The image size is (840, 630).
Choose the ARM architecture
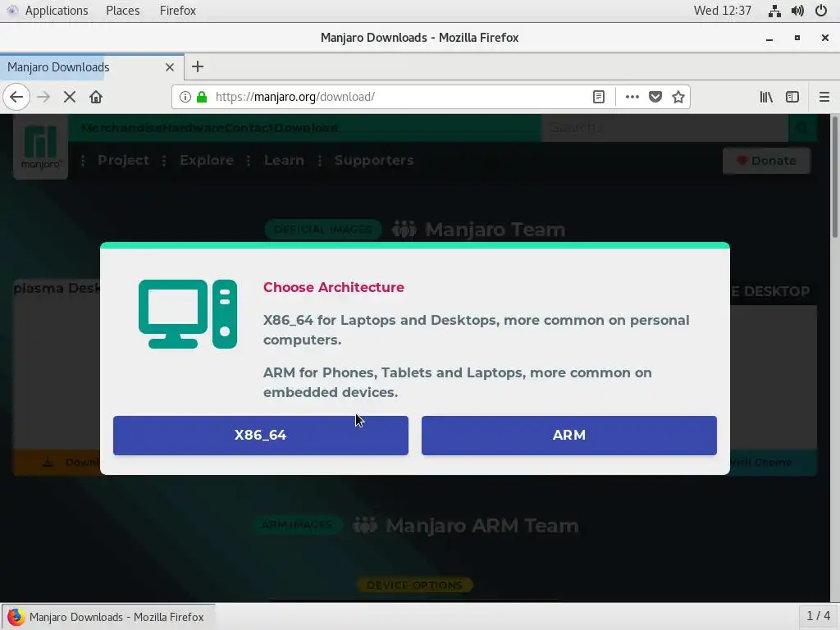click(x=569, y=435)
